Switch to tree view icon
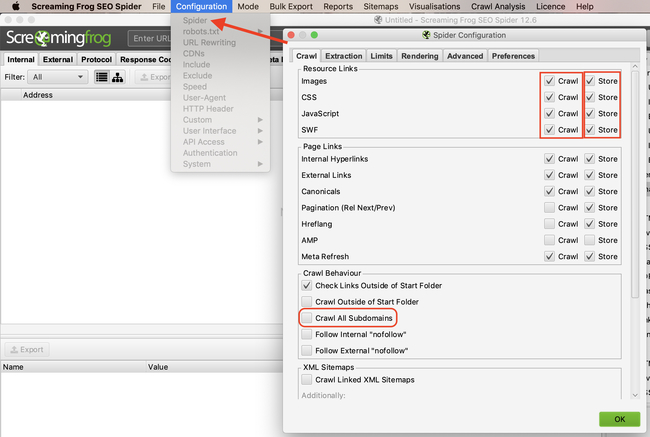Screen dimensions: 650x437 117,77
